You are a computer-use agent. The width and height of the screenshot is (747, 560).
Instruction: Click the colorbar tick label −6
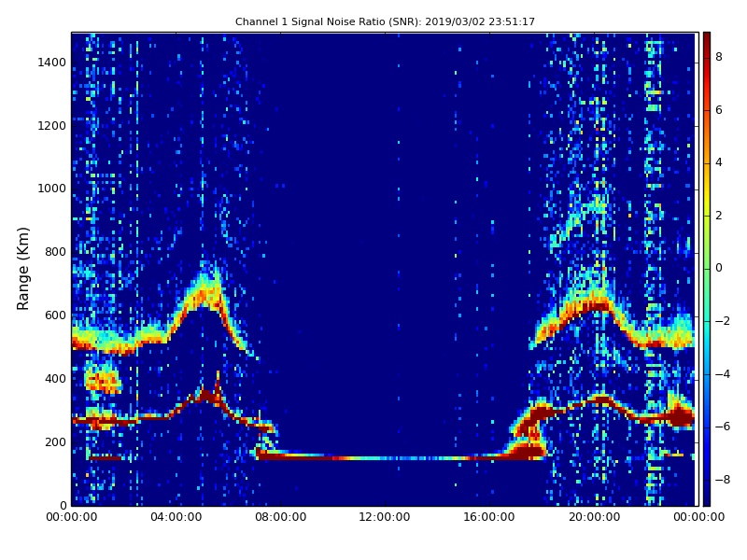click(722, 427)
